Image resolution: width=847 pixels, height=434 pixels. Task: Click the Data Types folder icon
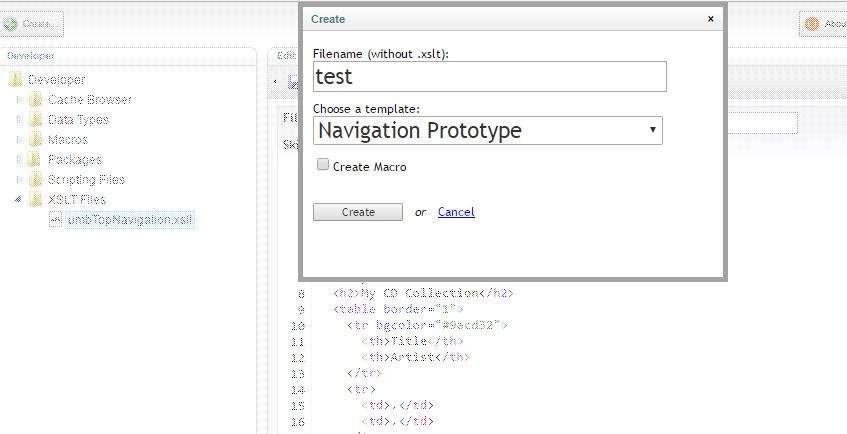[36, 120]
